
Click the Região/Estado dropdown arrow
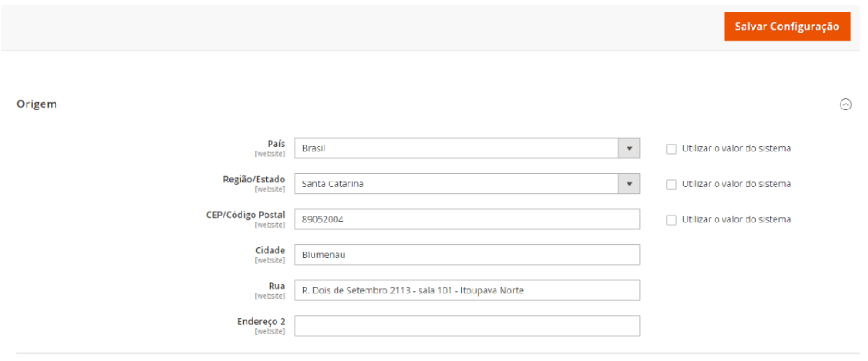pos(629,184)
